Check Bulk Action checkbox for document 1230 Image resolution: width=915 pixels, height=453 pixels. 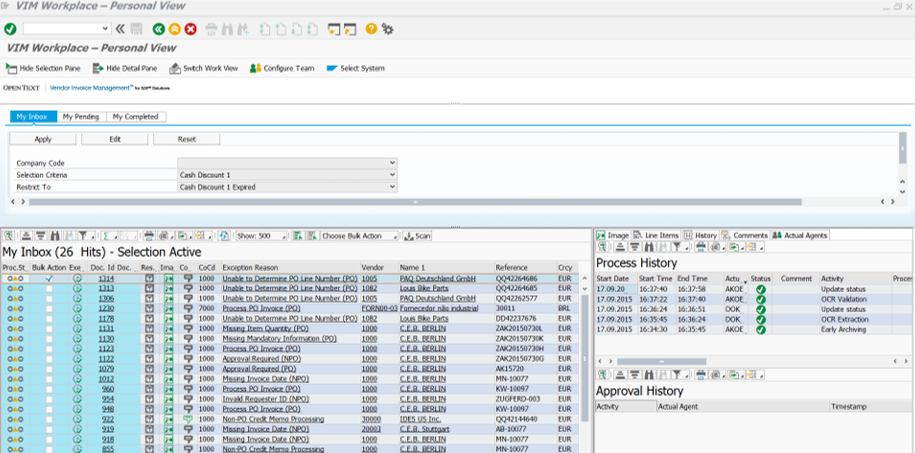click(49, 308)
